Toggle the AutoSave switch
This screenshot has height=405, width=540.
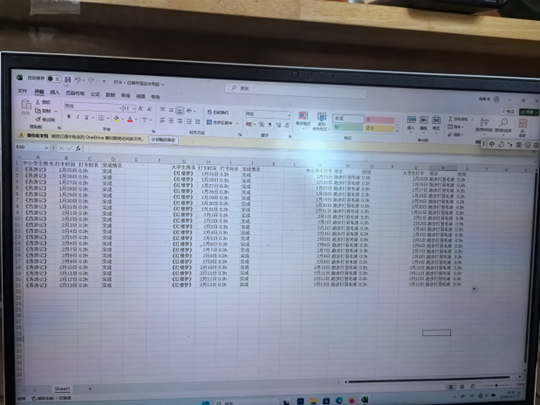pos(54,79)
